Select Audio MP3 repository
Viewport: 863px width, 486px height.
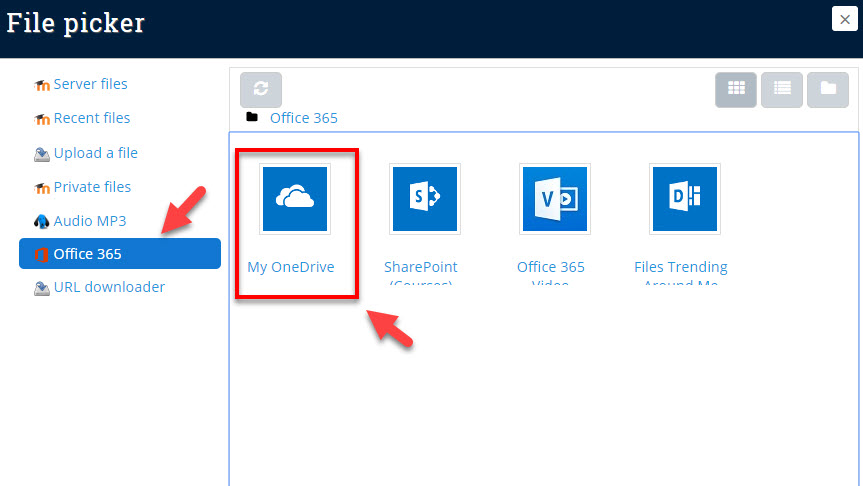90,221
